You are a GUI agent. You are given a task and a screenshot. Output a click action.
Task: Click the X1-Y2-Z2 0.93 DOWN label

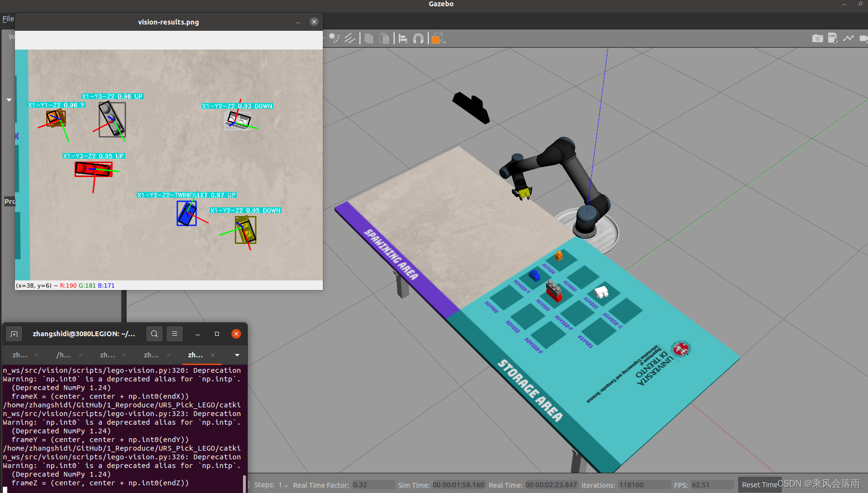click(x=237, y=106)
